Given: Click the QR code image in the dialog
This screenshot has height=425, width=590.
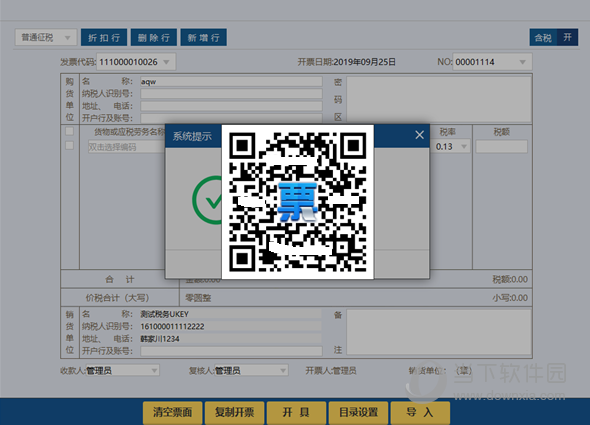Looking at the screenshot, I should (x=298, y=202).
